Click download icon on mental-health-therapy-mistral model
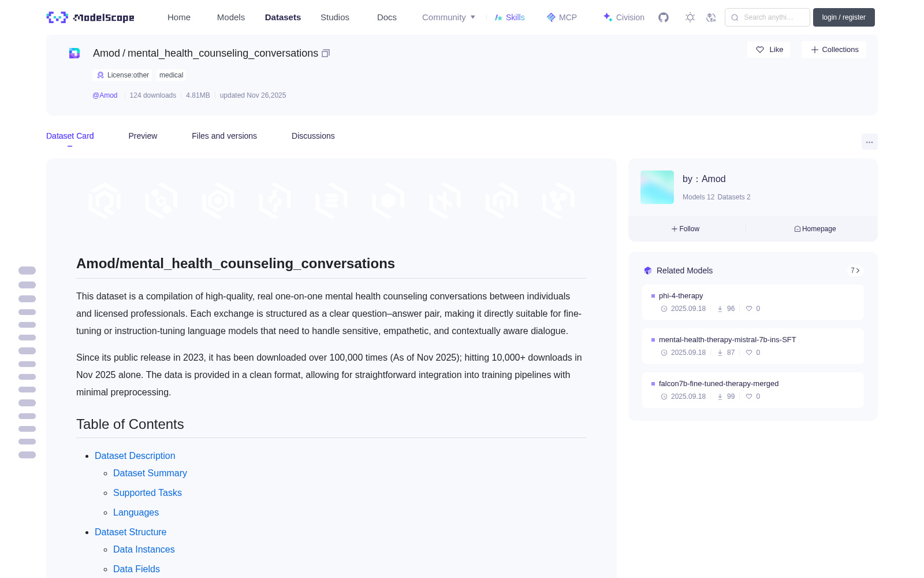924x578 pixels. tap(720, 353)
